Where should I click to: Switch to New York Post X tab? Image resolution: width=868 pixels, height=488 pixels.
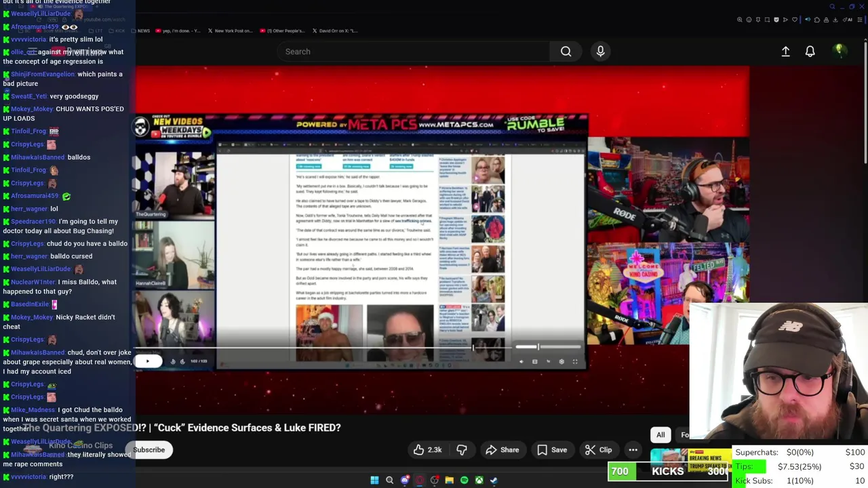(x=230, y=30)
